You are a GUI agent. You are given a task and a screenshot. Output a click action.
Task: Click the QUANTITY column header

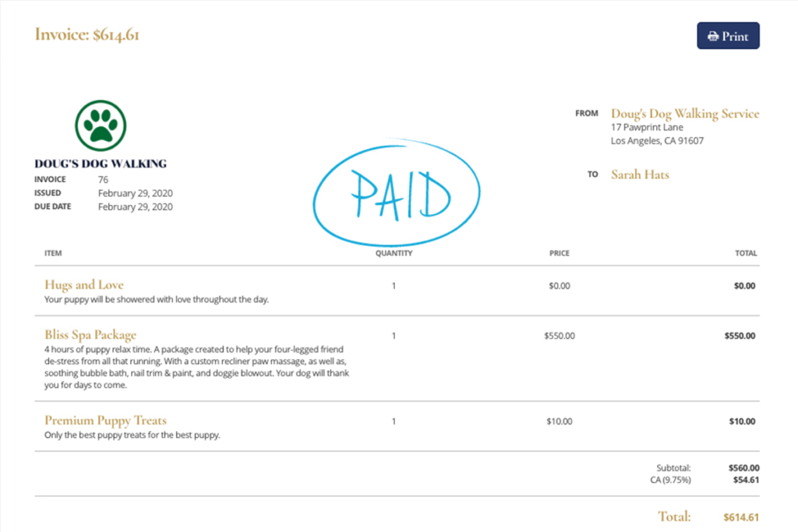click(394, 253)
